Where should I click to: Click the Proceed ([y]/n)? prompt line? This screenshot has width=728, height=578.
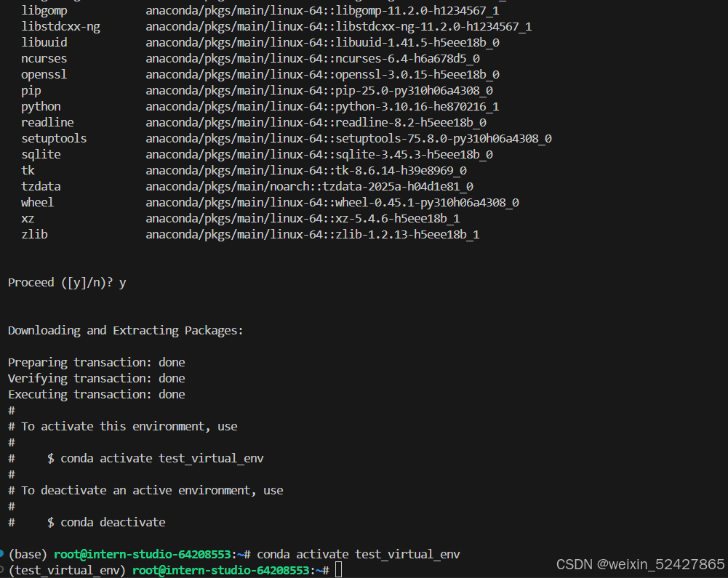[x=62, y=283]
